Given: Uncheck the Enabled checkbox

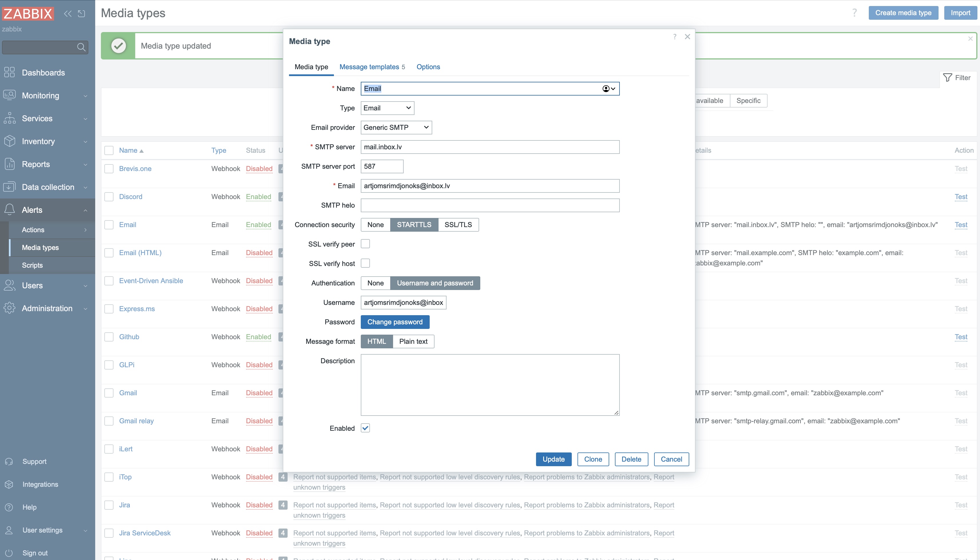Looking at the screenshot, I should coord(365,428).
